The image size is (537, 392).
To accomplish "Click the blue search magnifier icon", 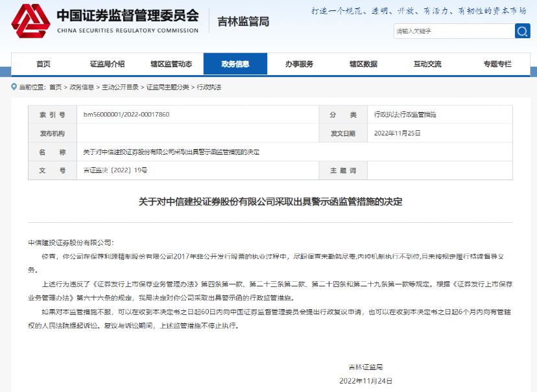I will [522, 31].
